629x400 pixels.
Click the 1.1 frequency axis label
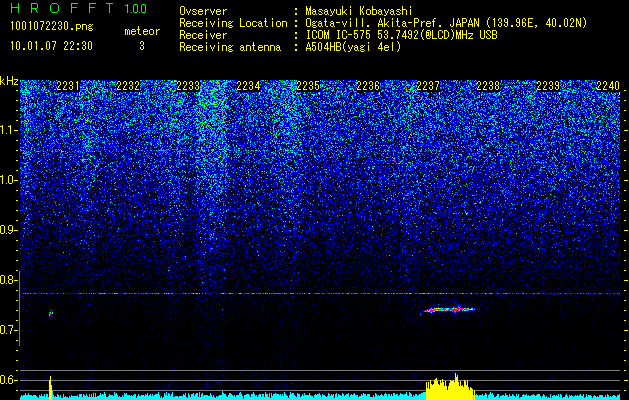tap(9, 130)
